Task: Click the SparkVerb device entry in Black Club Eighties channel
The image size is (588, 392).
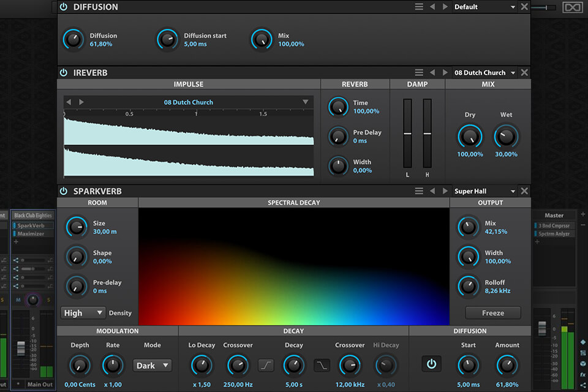Action: tap(31, 226)
